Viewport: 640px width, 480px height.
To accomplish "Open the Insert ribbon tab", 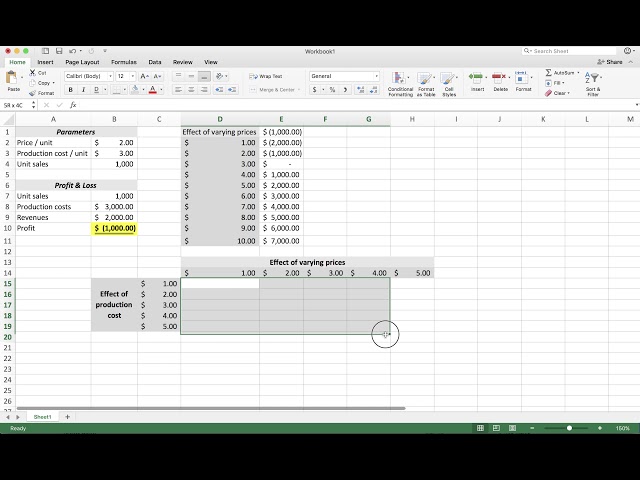I will (x=45, y=62).
